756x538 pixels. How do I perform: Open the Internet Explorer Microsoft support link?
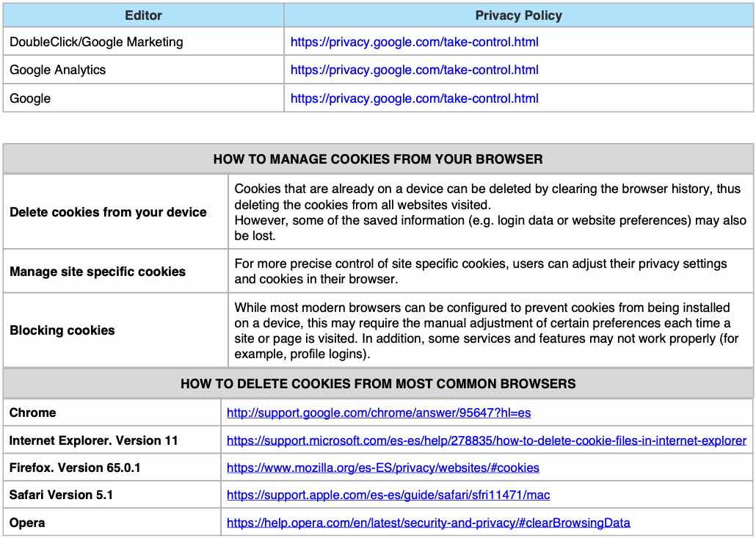[x=486, y=440]
